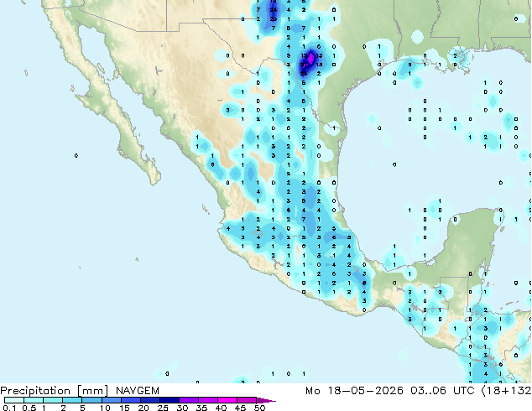Click the legend tick label '25'

(163, 408)
